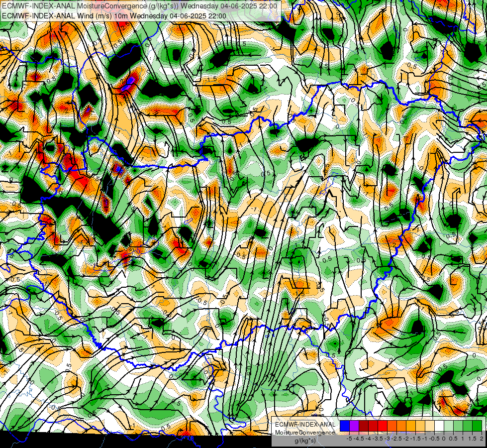Click the orange -2.5 to -2 legend swatch
The height and width of the screenshot is (448, 487).
tap(401, 426)
